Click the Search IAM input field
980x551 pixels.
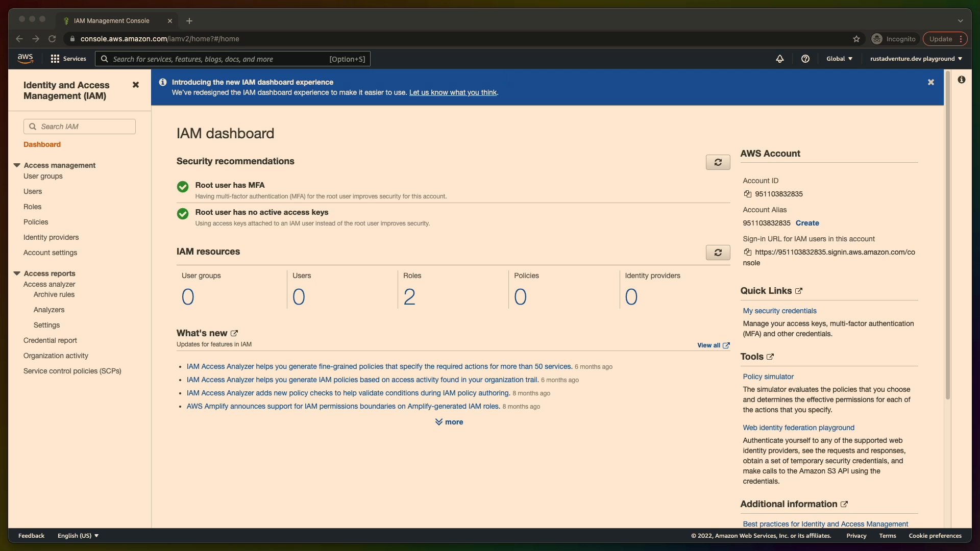click(80, 127)
